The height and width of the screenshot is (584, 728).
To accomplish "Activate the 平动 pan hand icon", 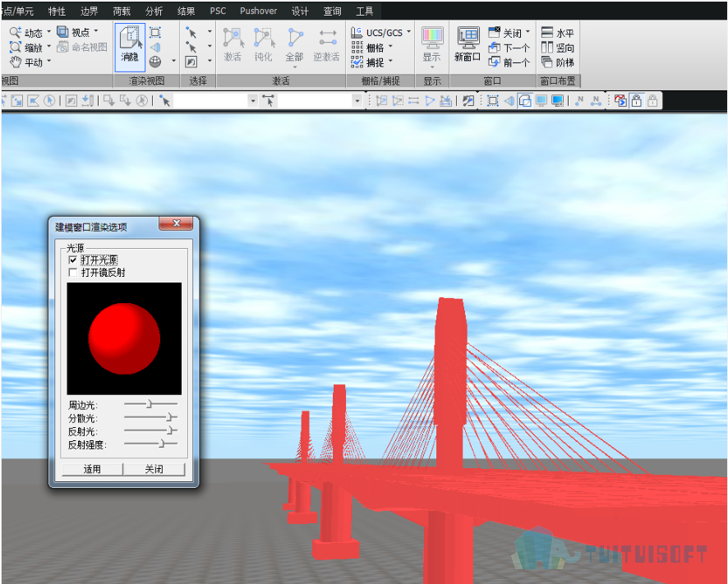I will 16,62.
